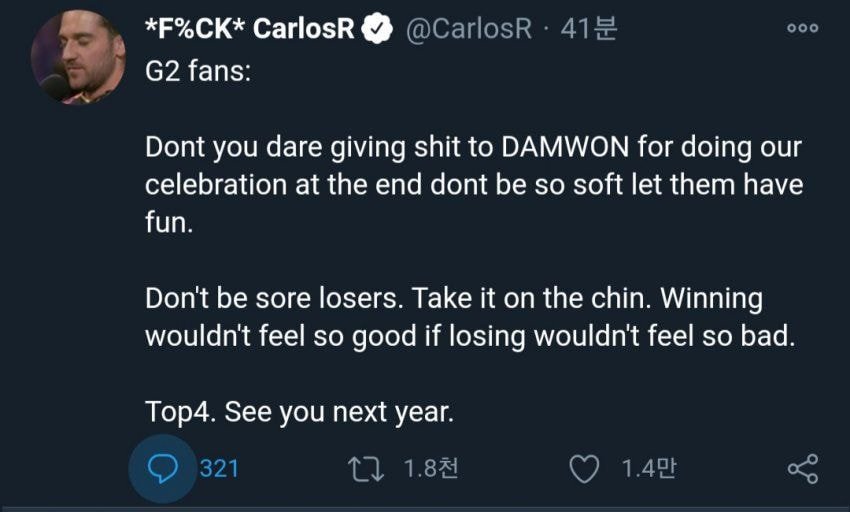Open the CarlosR profile avatar photo
The image size is (850, 512).
(x=77, y=55)
